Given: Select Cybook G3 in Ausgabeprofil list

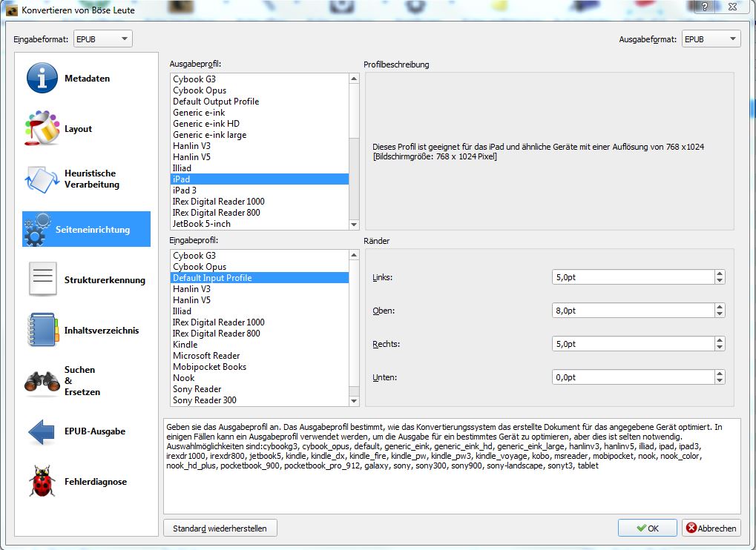Looking at the screenshot, I should coord(260,79).
